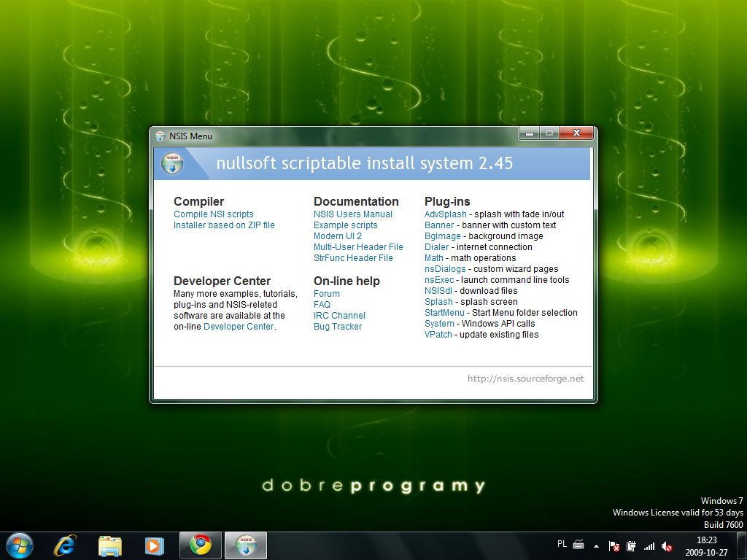Open the PL input language selector
This screenshot has height=560, width=747.
pos(562,544)
